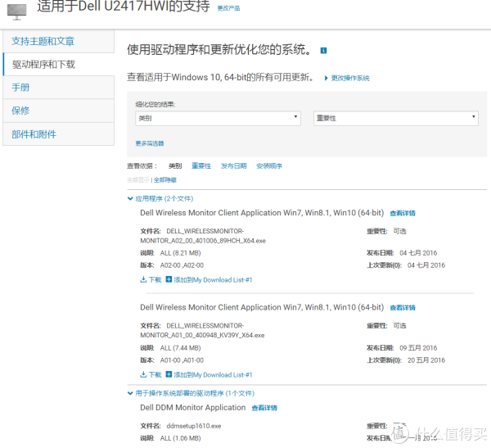Click plus icon for A02_00 download list
The height and width of the screenshot is (448, 491).
coord(169,279)
